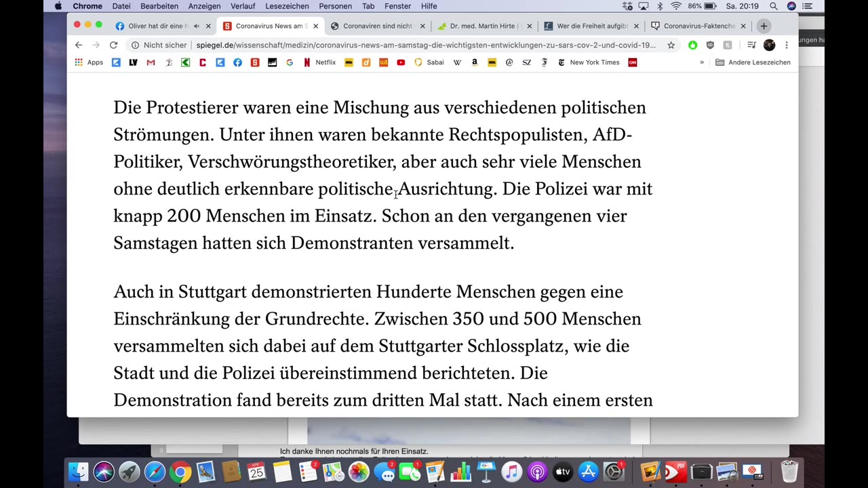Open App Store from the Dock
Screen dimensions: 868x488
[x=588, y=472]
